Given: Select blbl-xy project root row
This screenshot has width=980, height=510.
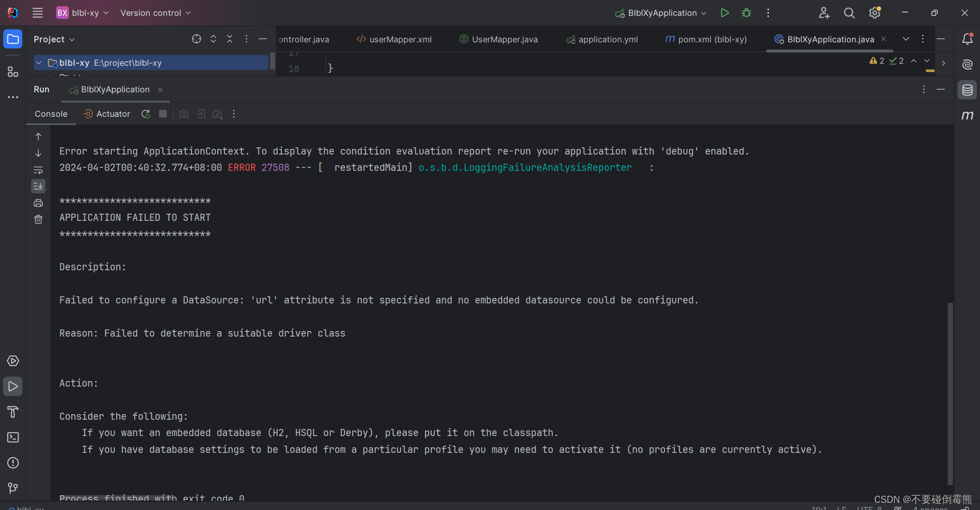Looking at the screenshot, I should coord(151,63).
